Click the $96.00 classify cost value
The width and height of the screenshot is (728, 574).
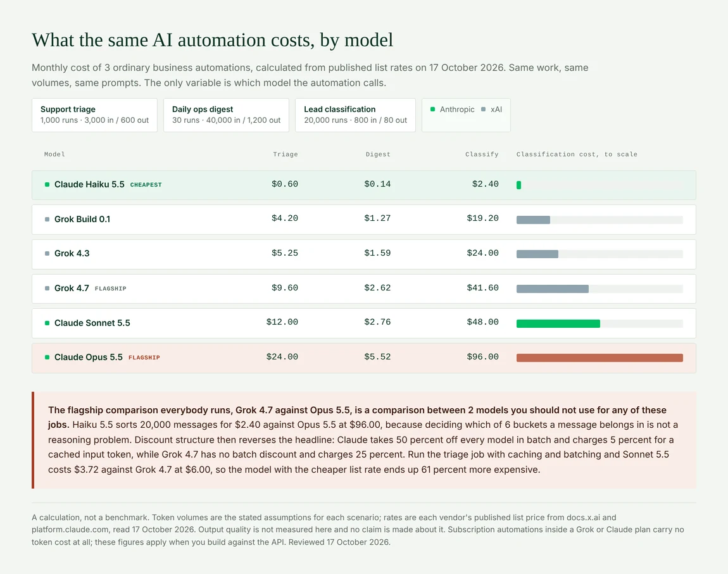coord(483,358)
